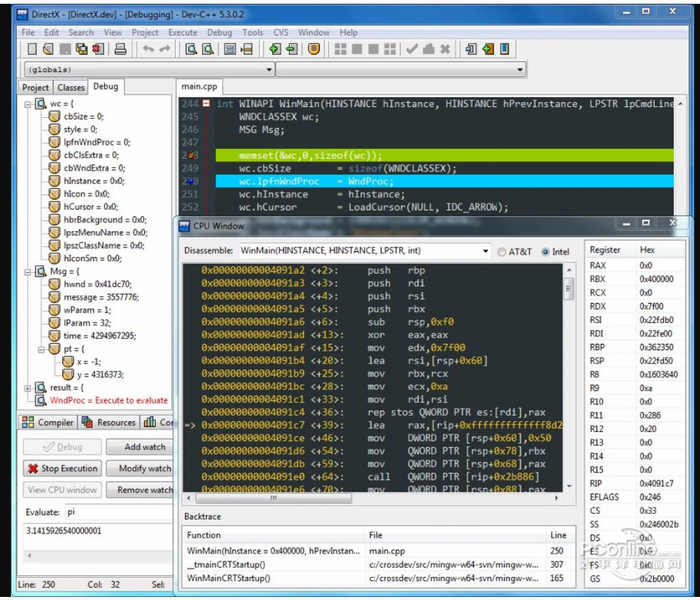Click the Find magnifier toolbar icon
Screen dimensions: 700x600
192,49
